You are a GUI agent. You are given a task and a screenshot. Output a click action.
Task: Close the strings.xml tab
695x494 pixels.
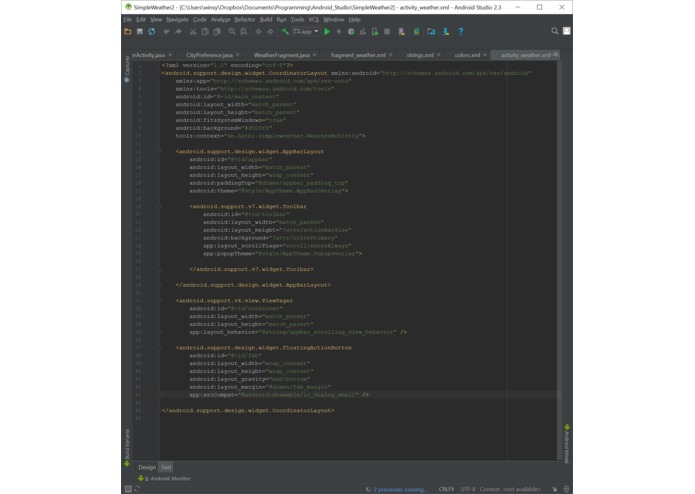438,54
